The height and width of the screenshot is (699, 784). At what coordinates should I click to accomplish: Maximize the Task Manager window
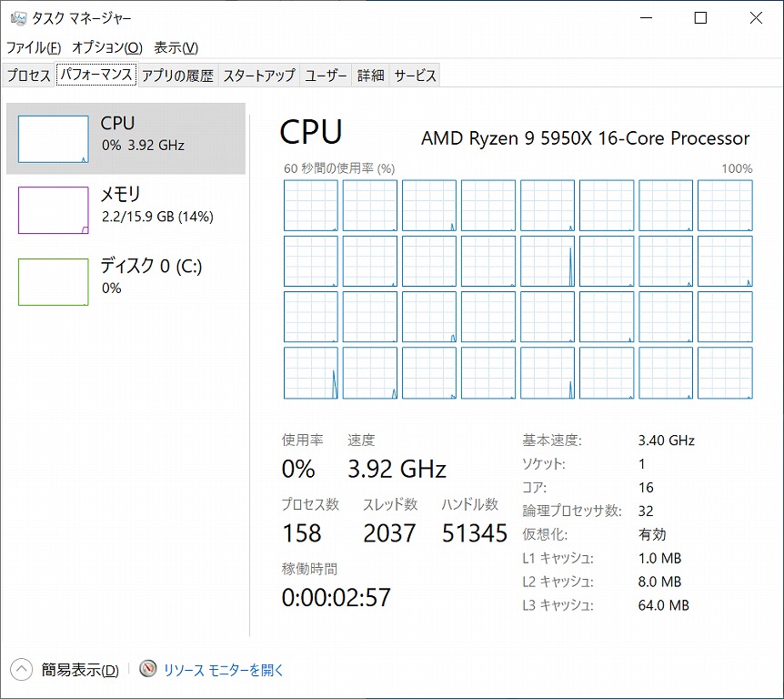click(x=700, y=18)
